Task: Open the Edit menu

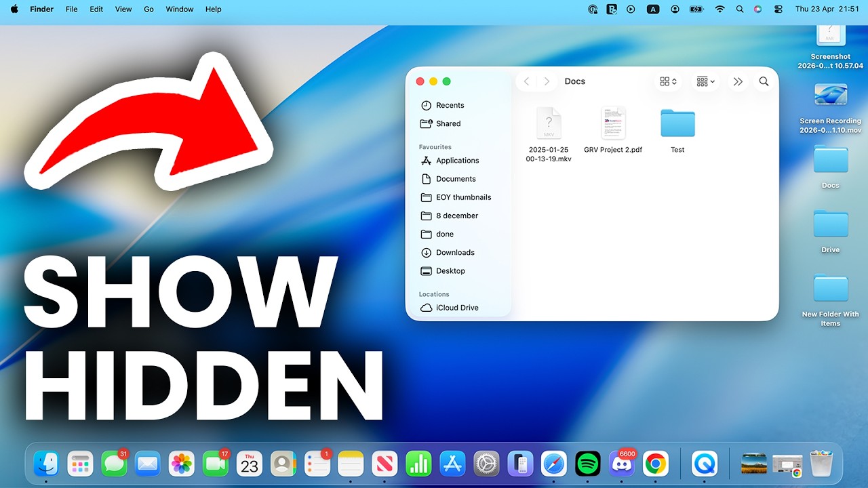Action: pyautogui.click(x=96, y=9)
